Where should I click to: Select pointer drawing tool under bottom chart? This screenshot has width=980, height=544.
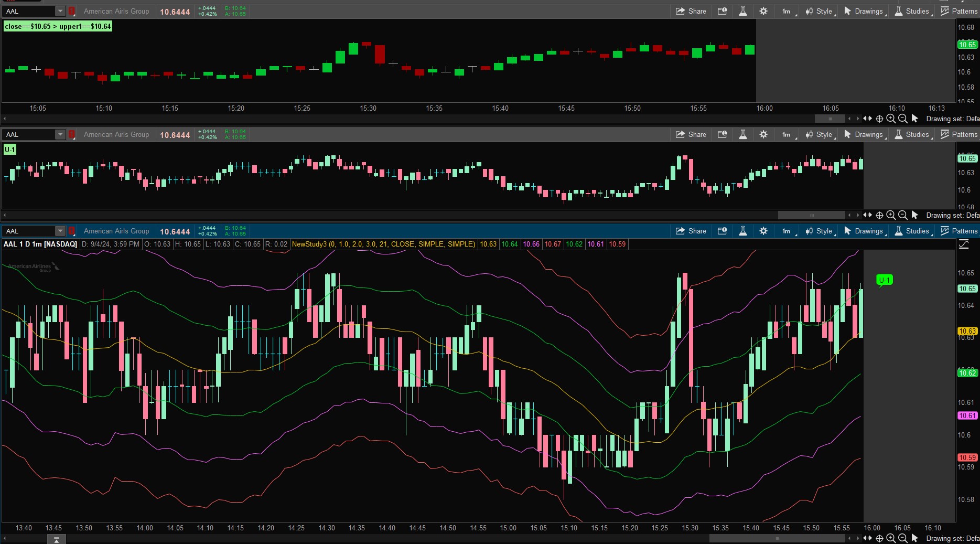point(915,538)
